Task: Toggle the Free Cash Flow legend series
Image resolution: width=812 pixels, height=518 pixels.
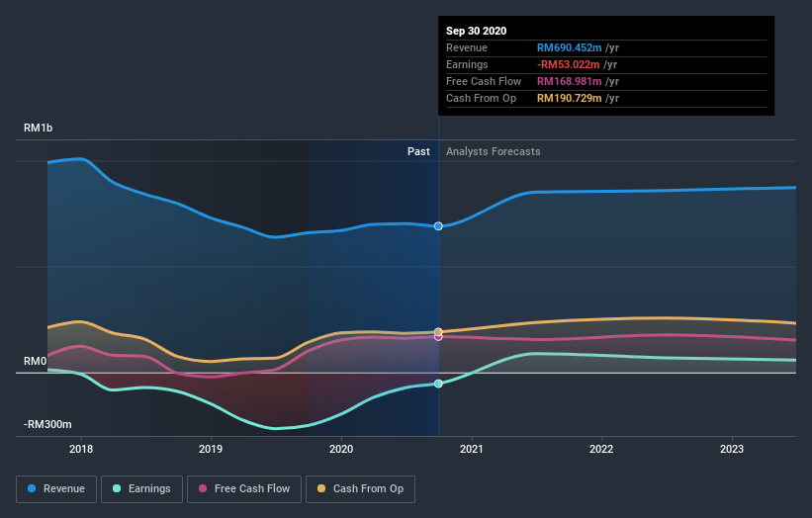Action: [244, 489]
